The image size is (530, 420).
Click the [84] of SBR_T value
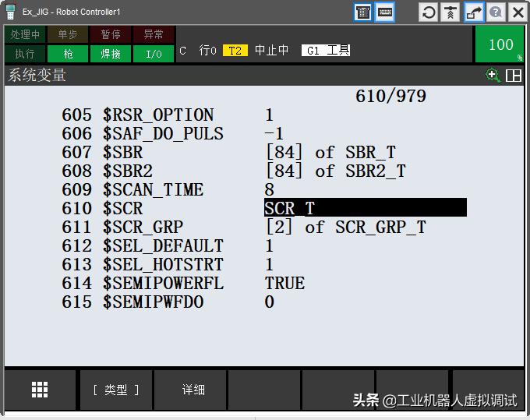(x=330, y=152)
